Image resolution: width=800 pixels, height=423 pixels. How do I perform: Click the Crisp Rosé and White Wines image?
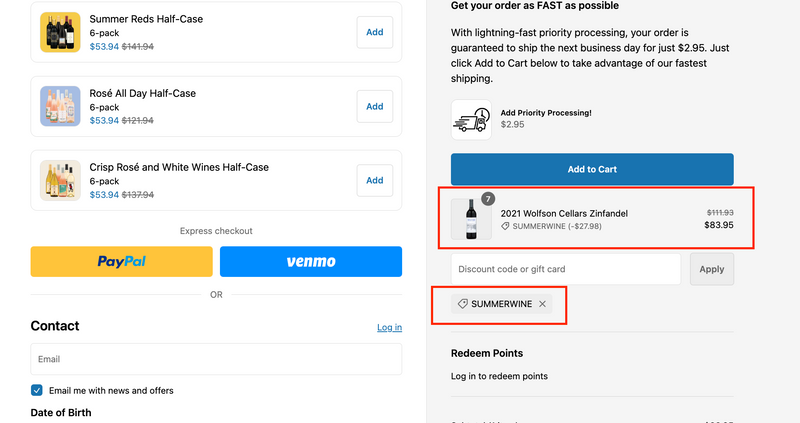pos(60,180)
